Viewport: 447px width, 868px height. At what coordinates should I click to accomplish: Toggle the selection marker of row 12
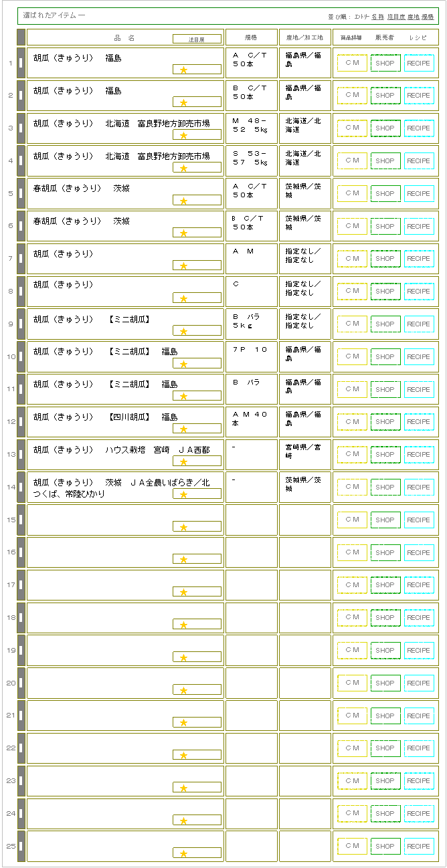(x=21, y=422)
